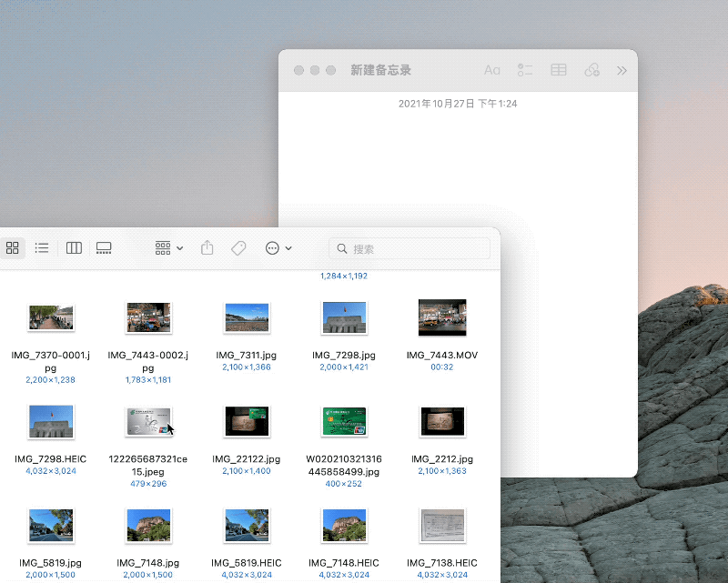Click the file name IMG_7138.HEIC
This screenshot has height=583, width=728.
[442, 563]
